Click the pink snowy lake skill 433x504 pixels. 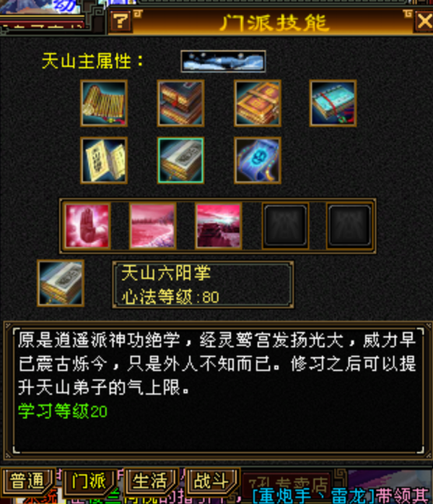pos(153,226)
